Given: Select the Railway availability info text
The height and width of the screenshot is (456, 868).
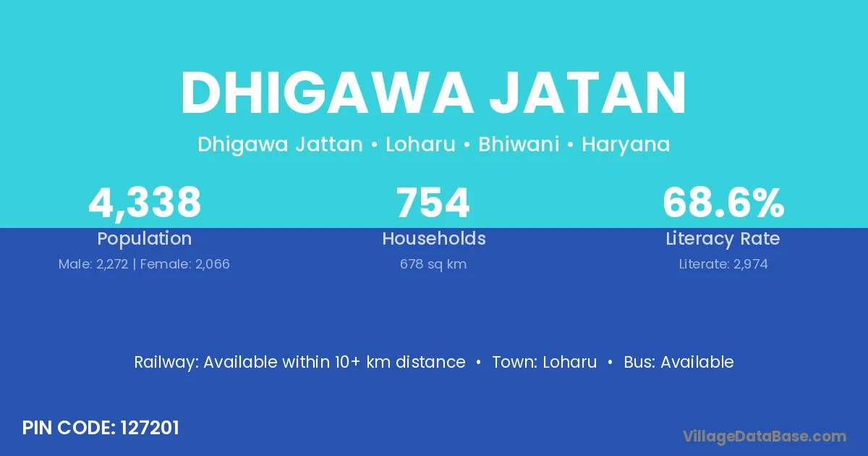Looking at the screenshot, I should [x=299, y=362].
